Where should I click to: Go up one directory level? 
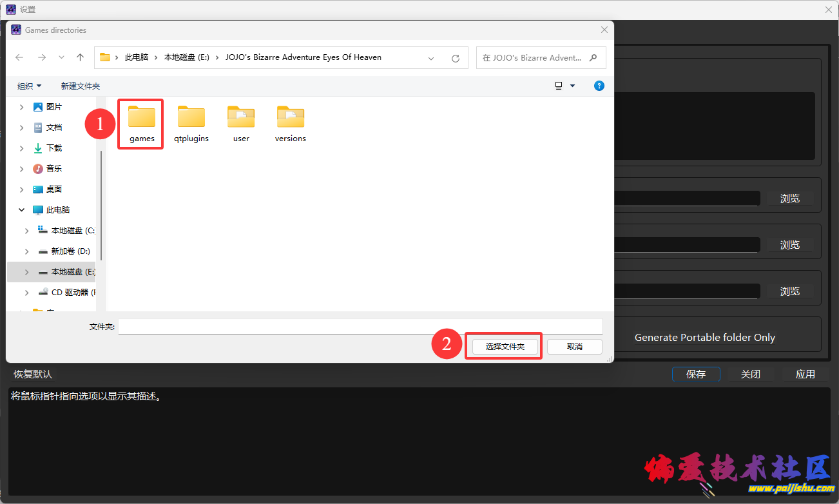[x=80, y=57]
